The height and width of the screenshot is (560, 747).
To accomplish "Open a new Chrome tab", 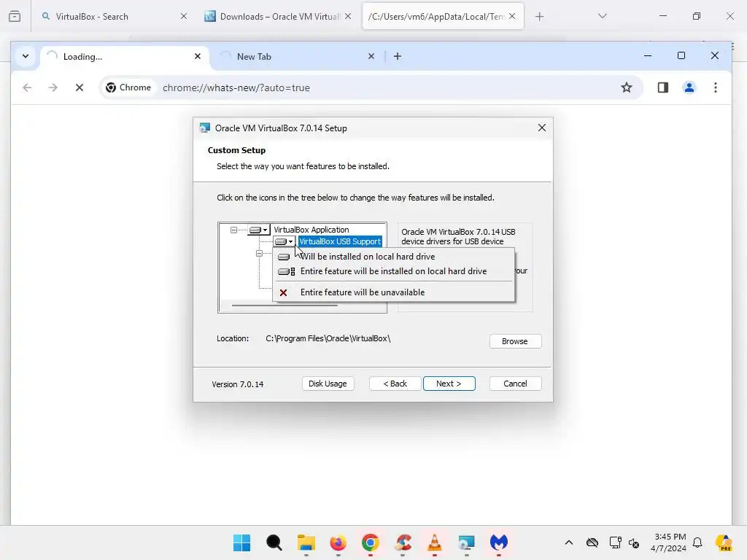I will click(398, 56).
